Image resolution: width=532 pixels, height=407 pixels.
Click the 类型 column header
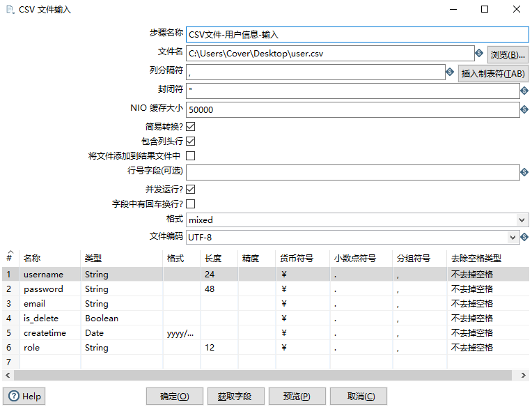coord(93,259)
